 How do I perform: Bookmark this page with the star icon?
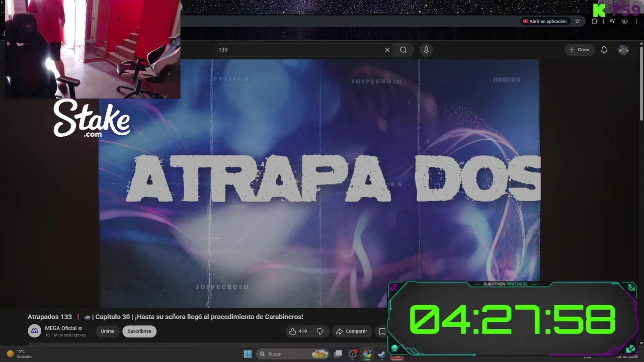click(578, 21)
